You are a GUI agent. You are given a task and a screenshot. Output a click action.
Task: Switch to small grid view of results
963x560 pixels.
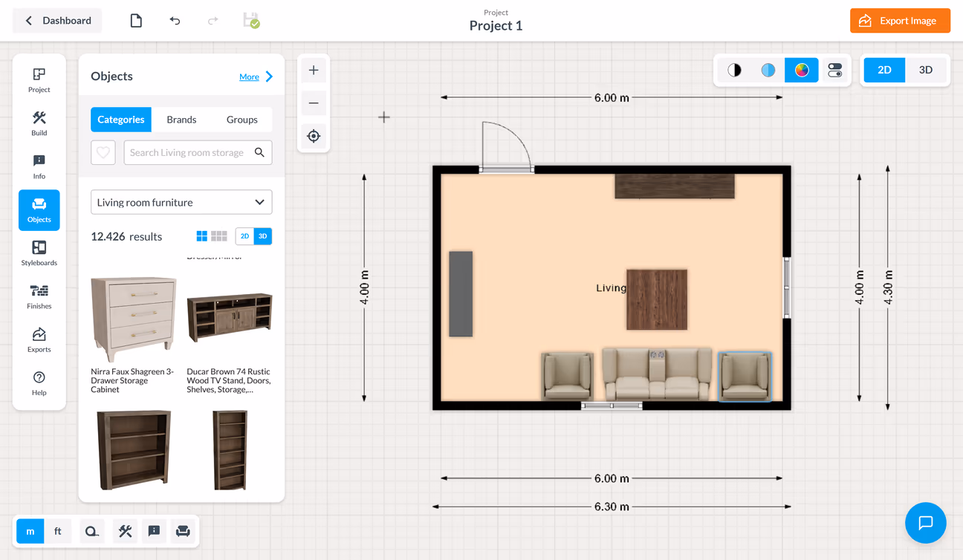219,236
